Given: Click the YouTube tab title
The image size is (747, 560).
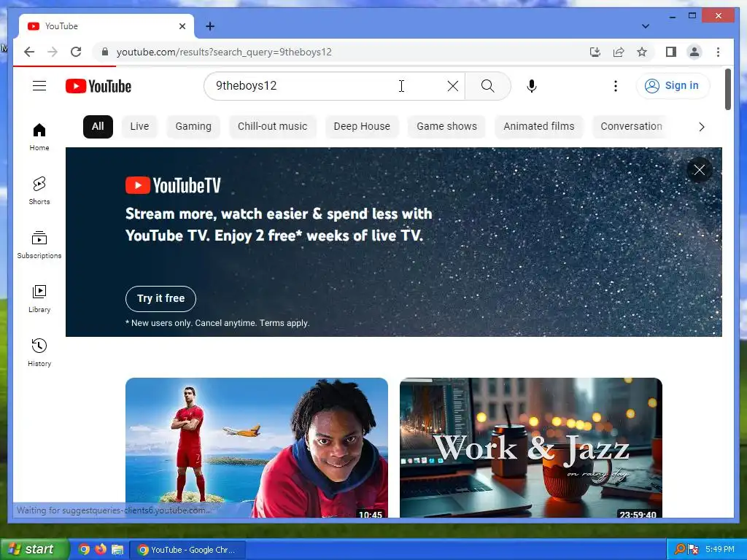Looking at the screenshot, I should (61, 26).
